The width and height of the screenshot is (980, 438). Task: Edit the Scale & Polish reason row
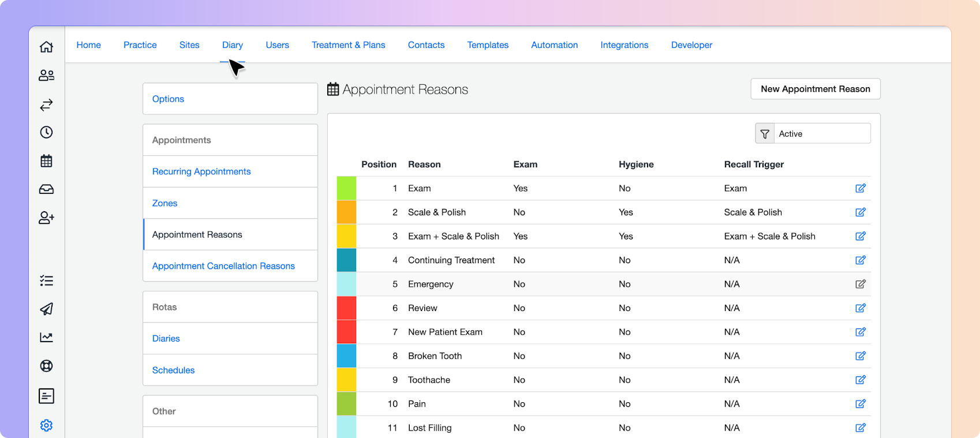click(x=861, y=212)
